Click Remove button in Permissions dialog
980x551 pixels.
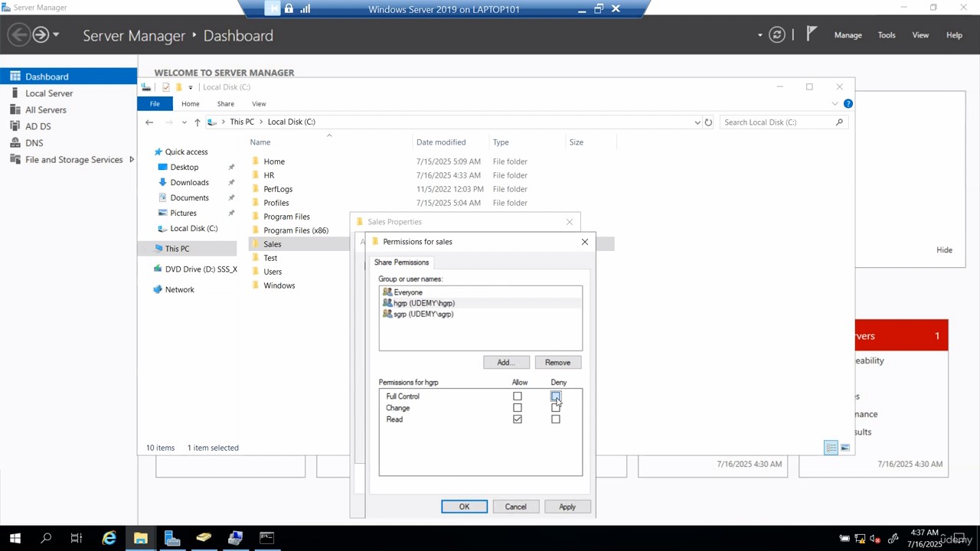pos(557,363)
